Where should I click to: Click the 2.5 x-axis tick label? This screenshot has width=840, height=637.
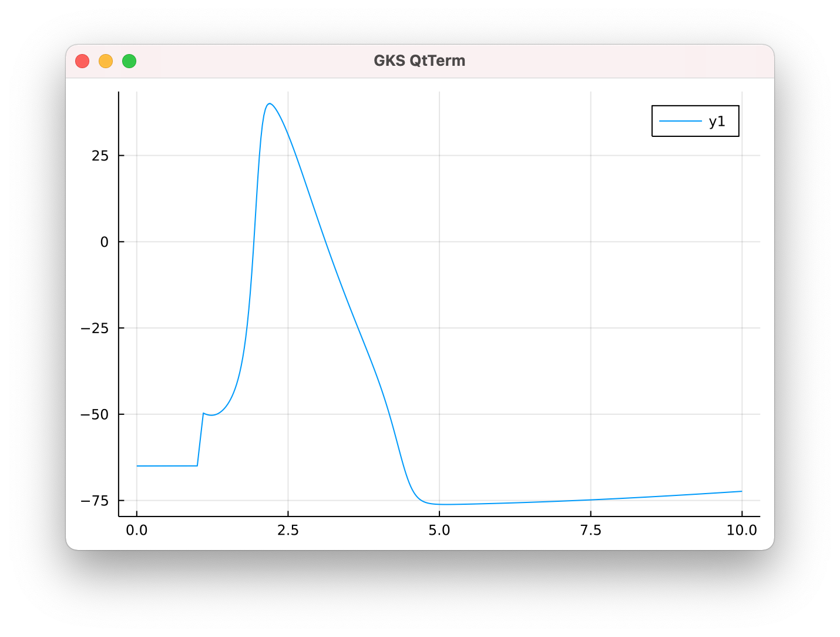tap(288, 531)
